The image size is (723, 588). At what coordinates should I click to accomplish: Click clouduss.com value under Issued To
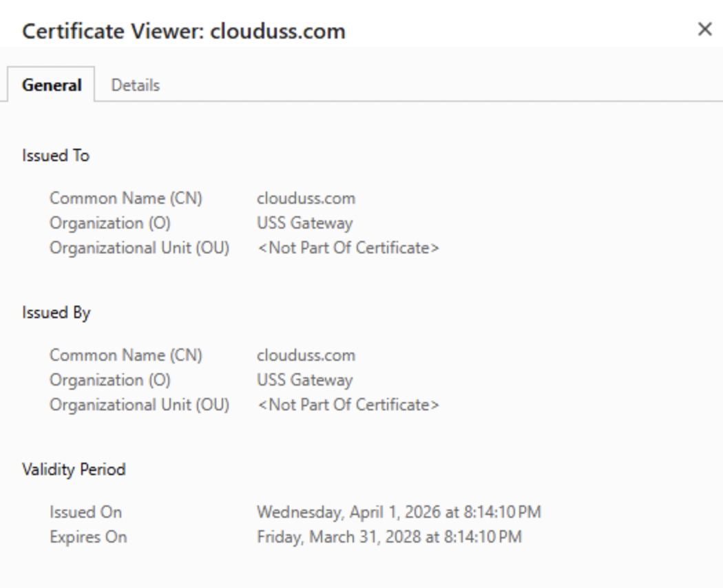coord(306,198)
